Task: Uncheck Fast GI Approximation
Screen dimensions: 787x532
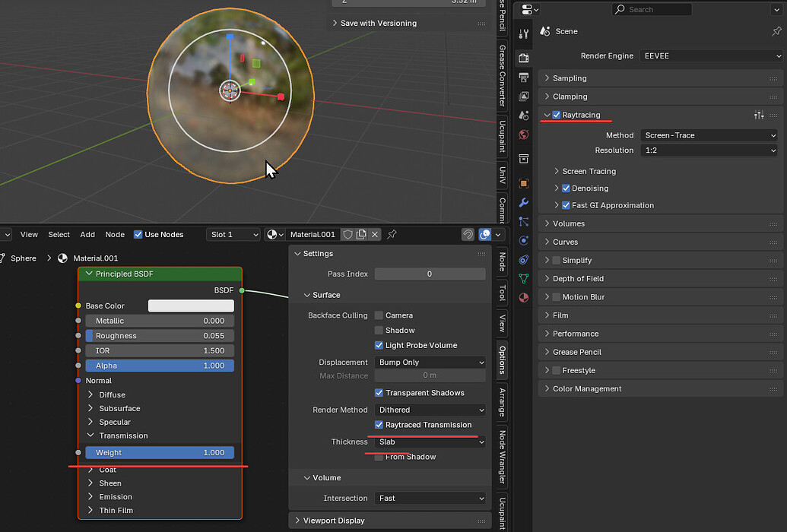Action: coord(566,205)
